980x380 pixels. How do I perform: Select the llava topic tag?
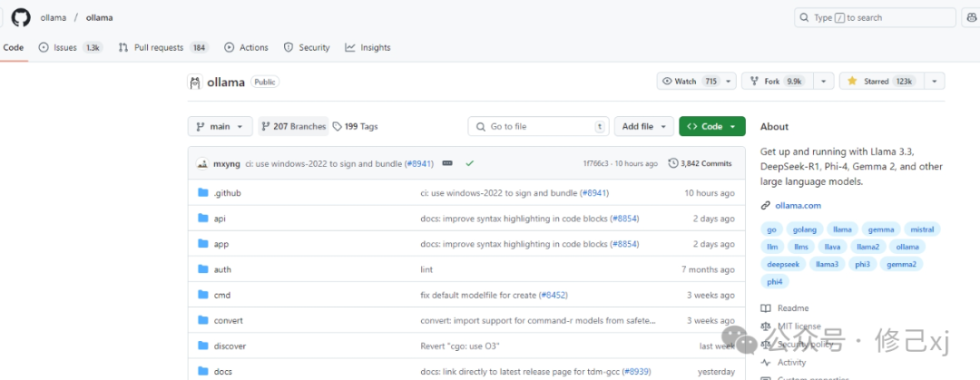pyautogui.click(x=832, y=247)
